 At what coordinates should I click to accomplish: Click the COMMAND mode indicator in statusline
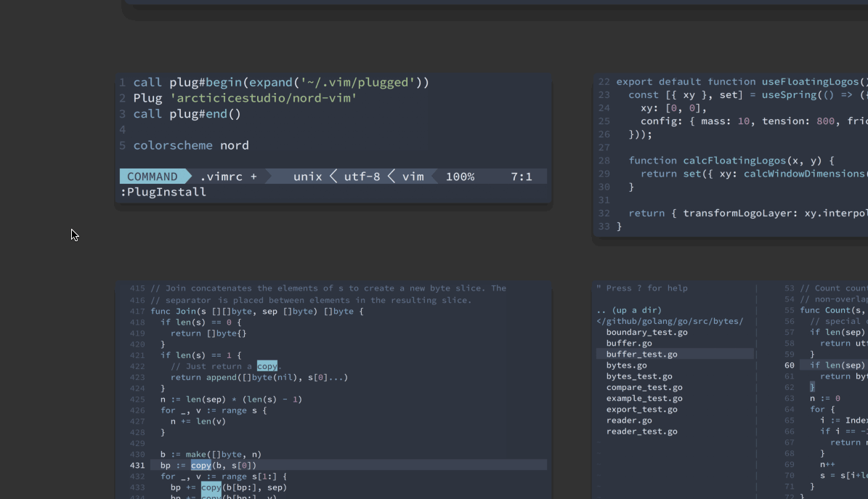[153, 177]
